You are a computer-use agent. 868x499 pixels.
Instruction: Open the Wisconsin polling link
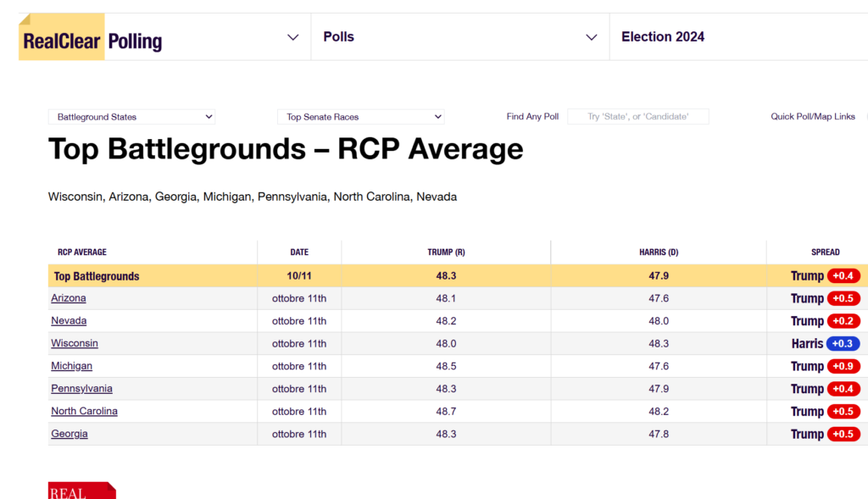click(75, 343)
